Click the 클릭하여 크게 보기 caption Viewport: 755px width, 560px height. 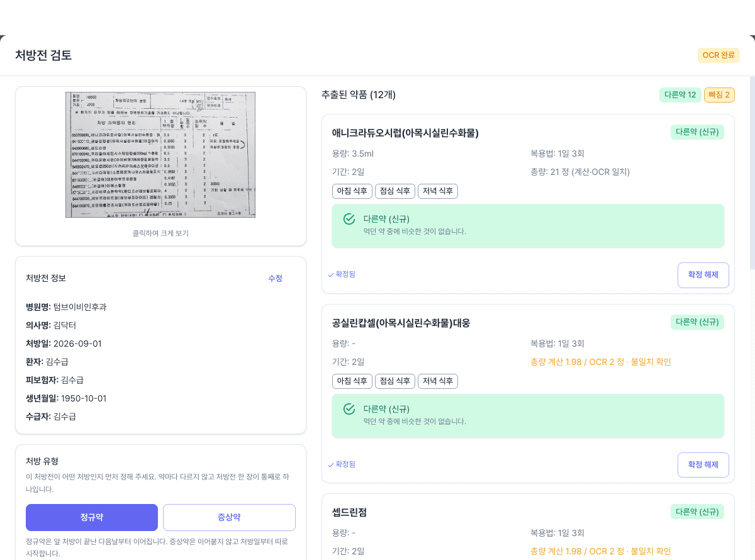[x=160, y=233]
